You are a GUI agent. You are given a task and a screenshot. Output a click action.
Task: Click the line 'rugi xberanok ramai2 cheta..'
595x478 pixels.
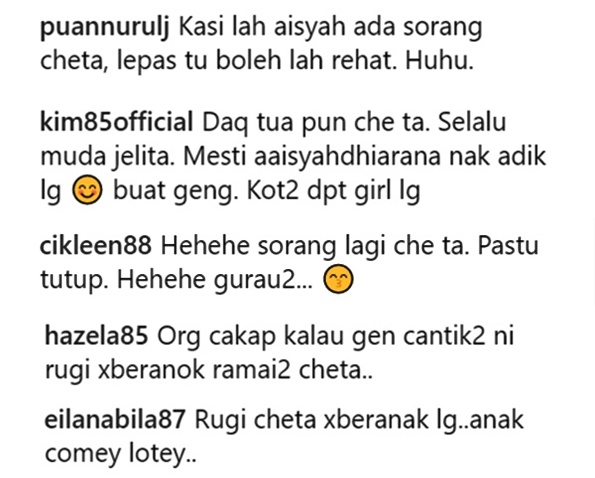209,370
